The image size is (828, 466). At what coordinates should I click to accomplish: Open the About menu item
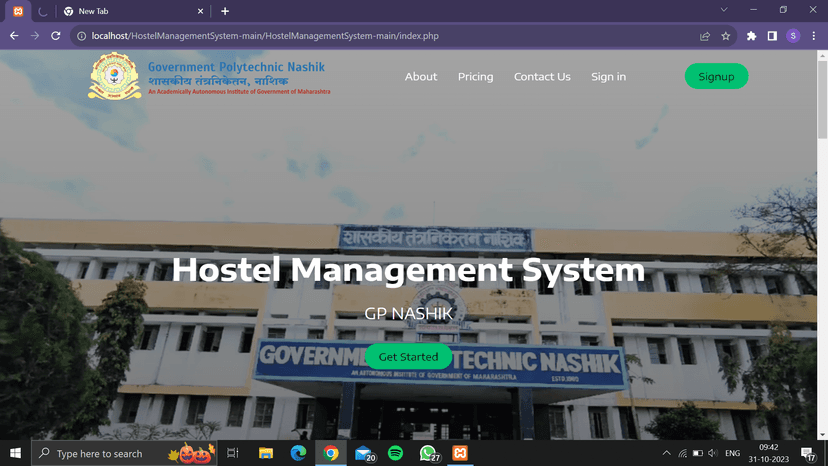421,76
